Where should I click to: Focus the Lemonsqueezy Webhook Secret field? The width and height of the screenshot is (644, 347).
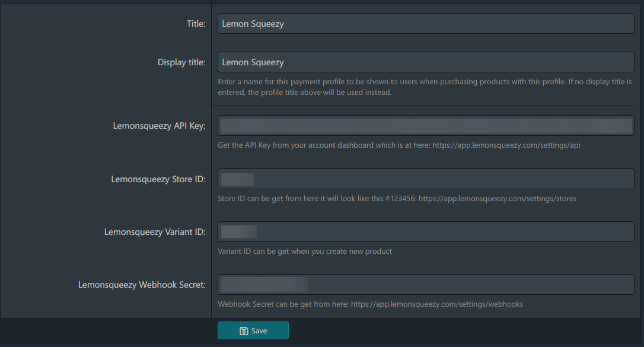coord(426,285)
